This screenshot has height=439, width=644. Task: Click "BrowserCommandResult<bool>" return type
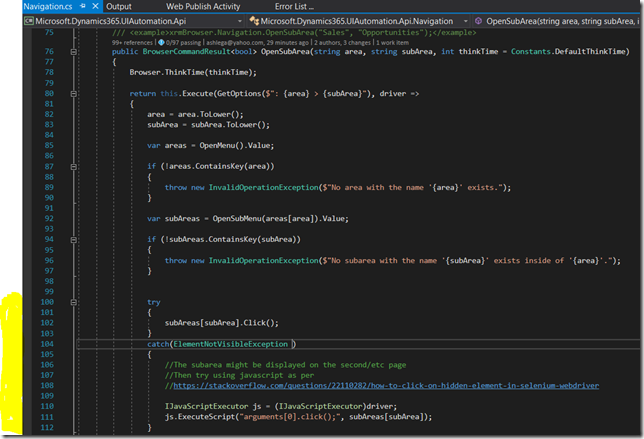[199, 52]
